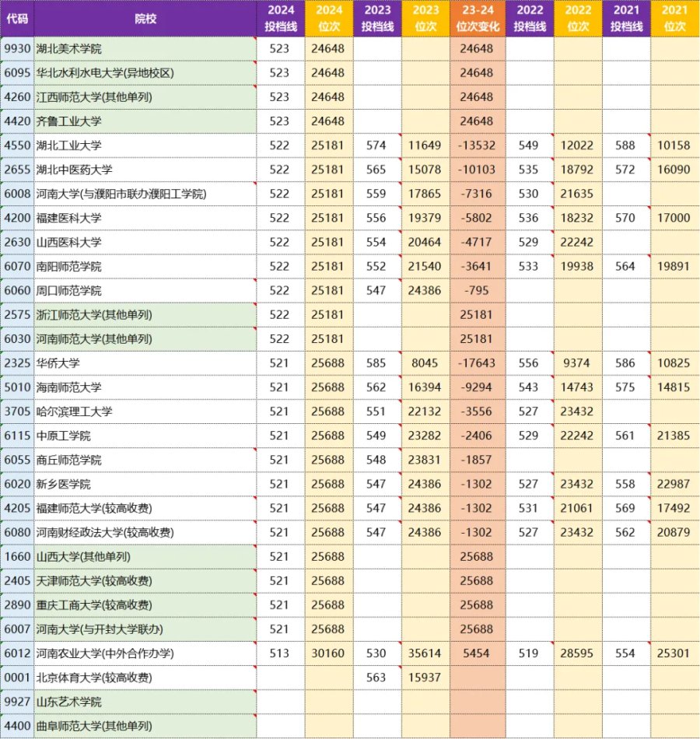Select the 周口师范学院 cell
This screenshot has height=739, width=700.
click(x=145, y=290)
